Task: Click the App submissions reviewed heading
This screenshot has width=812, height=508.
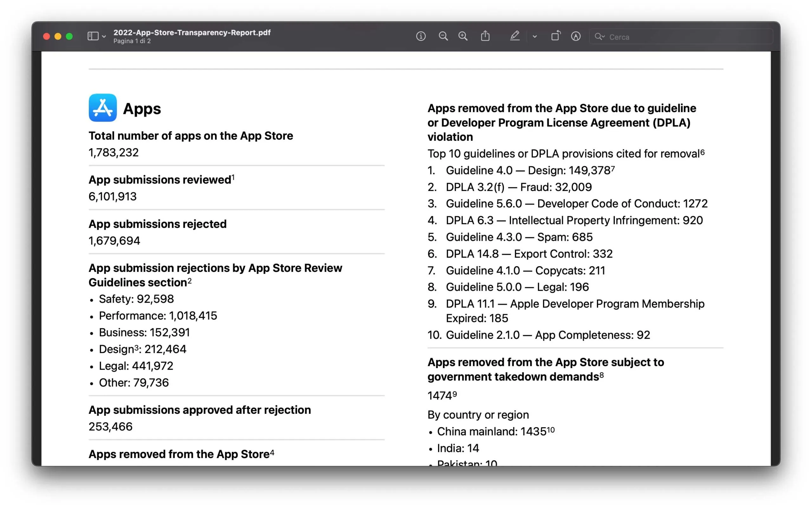Action: click(x=161, y=179)
